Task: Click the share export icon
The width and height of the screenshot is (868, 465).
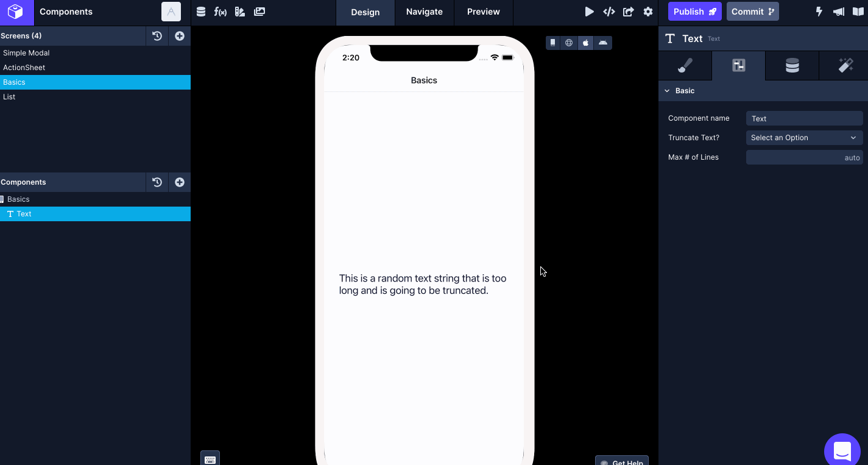Action: click(x=629, y=12)
